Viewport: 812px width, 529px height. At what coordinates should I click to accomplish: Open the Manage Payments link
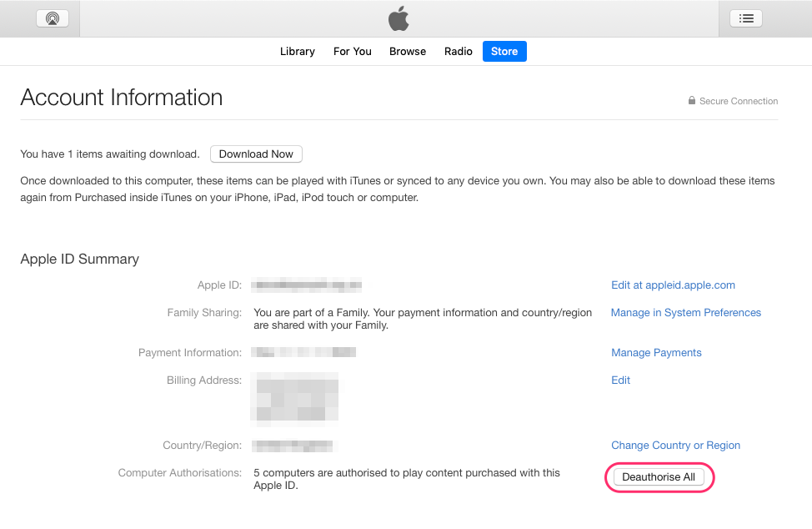tap(656, 352)
